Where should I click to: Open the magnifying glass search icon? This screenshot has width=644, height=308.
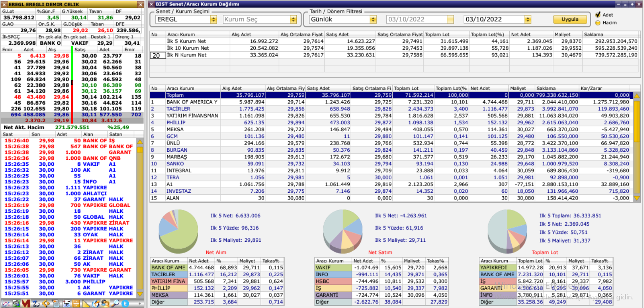115,303
